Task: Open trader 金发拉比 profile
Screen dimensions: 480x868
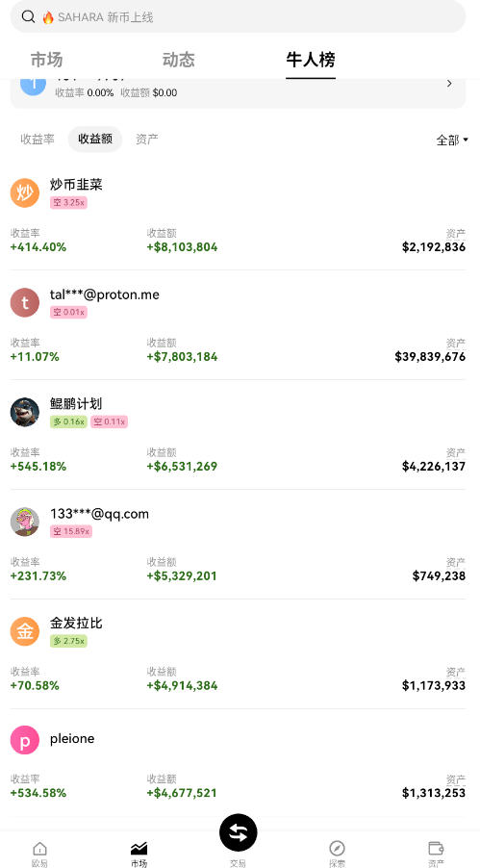Action: click(x=238, y=653)
